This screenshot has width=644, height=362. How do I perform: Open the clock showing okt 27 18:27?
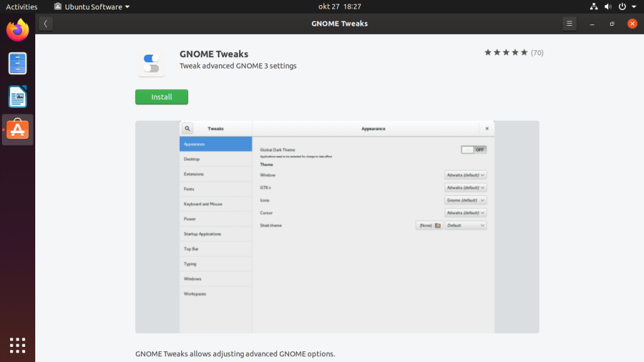[340, 6]
